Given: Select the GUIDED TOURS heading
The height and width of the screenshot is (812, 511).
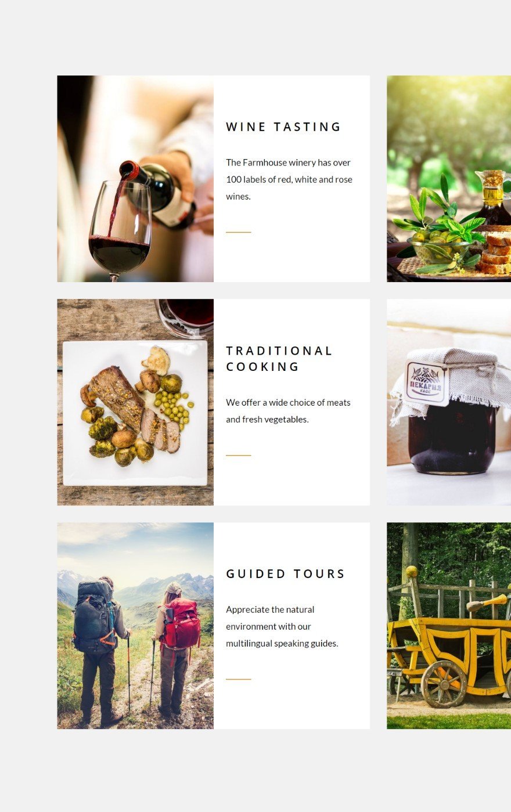Looking at the screenshot, I should [x=285, y=574].
